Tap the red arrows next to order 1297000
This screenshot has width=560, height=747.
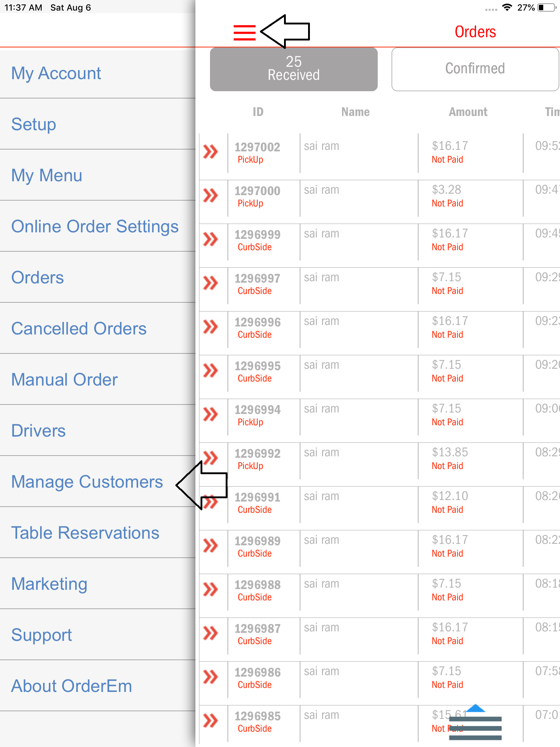210,196
